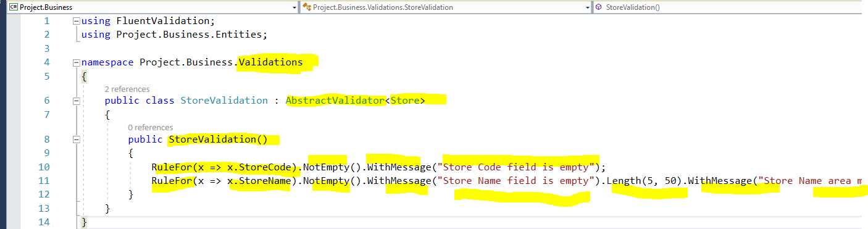Open the '2 references' CodeLens link
This screenshot has height=229, width=868.
coord(127,90)
